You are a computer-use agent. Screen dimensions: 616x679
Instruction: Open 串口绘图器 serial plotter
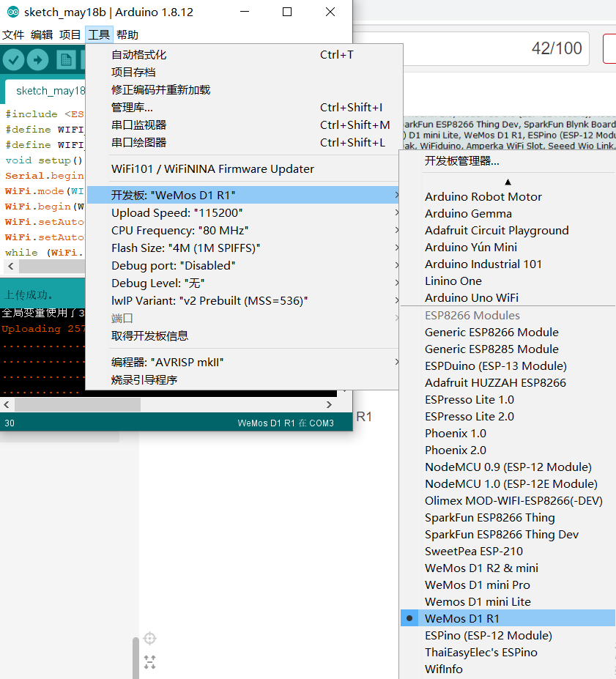242,143
